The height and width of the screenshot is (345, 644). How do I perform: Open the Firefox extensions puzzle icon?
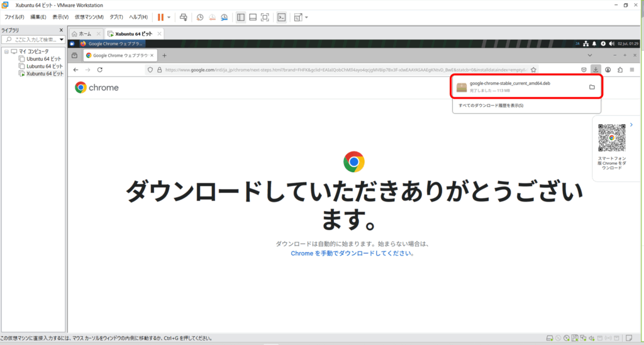(x=619, y=70)
